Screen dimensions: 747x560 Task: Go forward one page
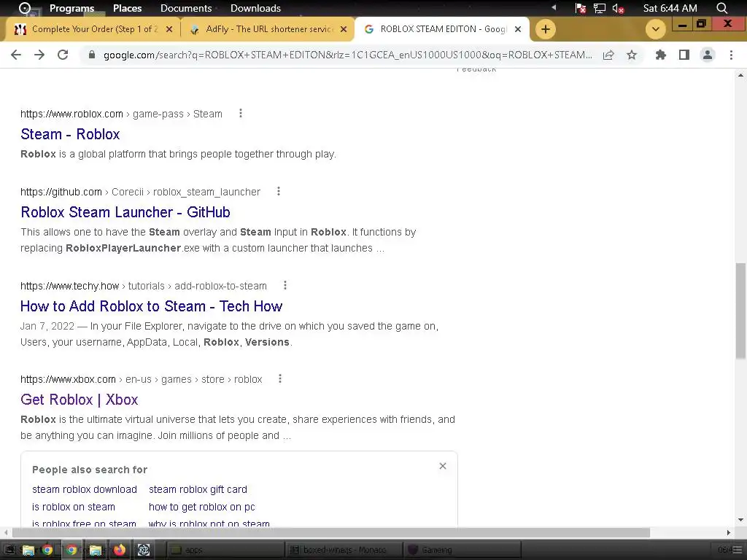(x=39, y=55)
